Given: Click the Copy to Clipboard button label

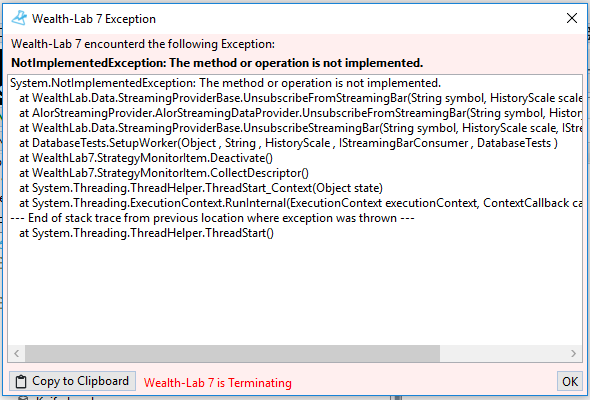Looking at the screenshot, I should click(x=81, y=381).
